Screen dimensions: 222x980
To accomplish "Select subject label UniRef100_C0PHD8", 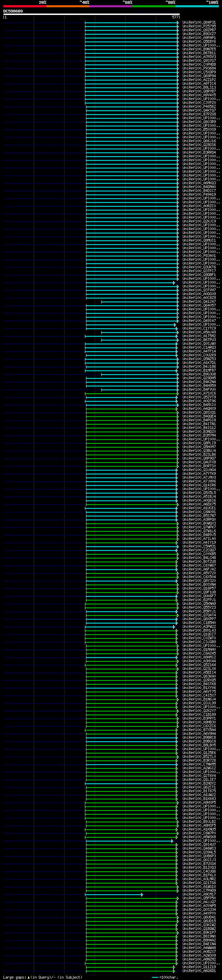I will (199, 64).
